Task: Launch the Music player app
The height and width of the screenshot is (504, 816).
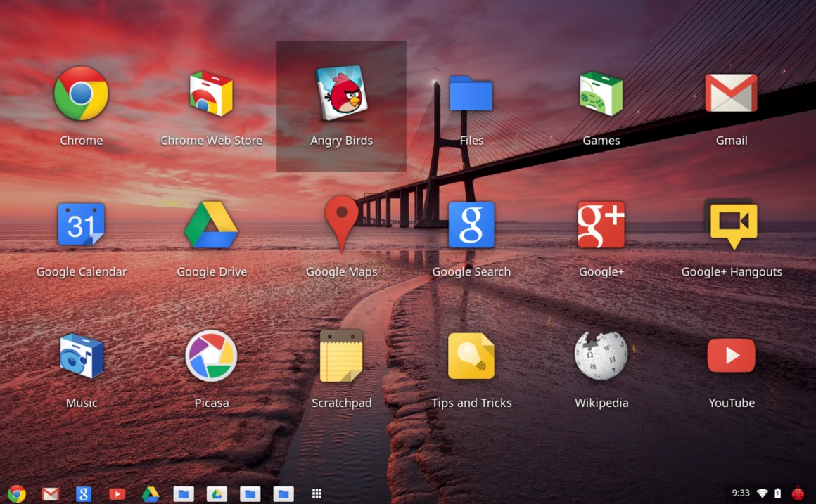Action: coord(81,356)
